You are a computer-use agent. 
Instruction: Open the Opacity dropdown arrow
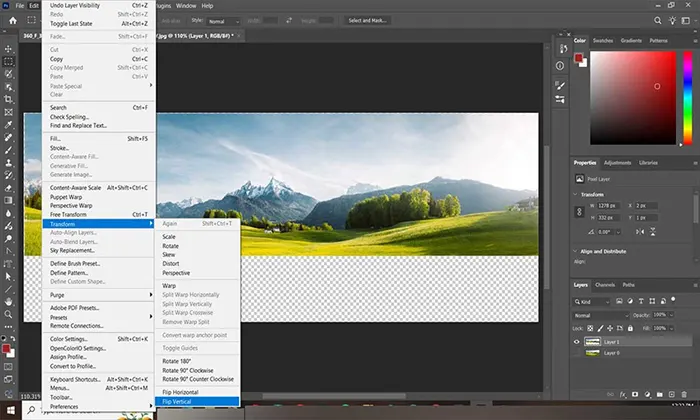pyautogui.click(x=671, y=315)
